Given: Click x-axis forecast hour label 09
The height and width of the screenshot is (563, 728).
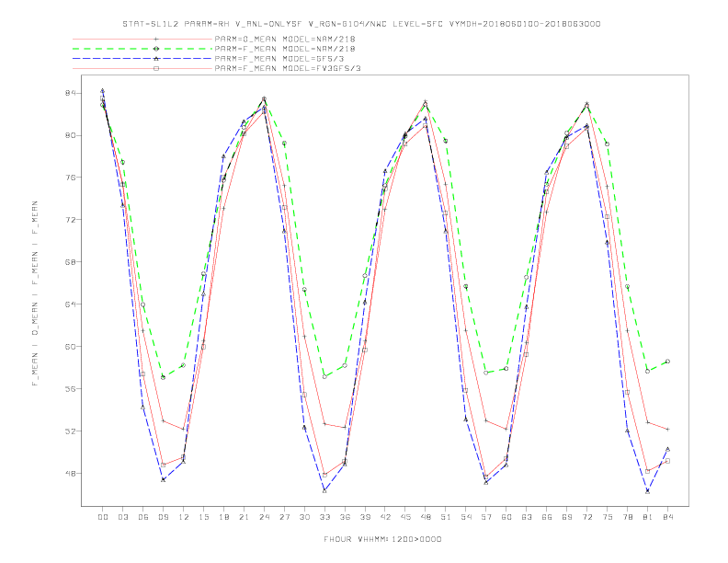Looking at the screenshot, I should (163, 517).
